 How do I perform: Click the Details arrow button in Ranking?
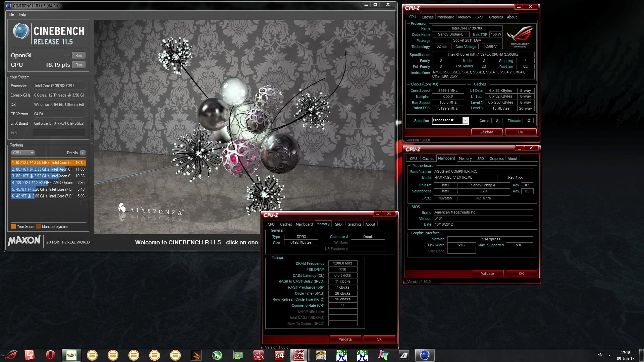(83, 153)
